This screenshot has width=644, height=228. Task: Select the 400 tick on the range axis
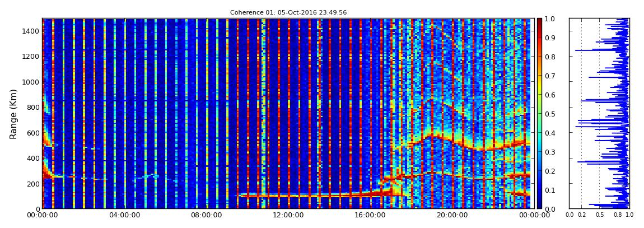[33, 158]
